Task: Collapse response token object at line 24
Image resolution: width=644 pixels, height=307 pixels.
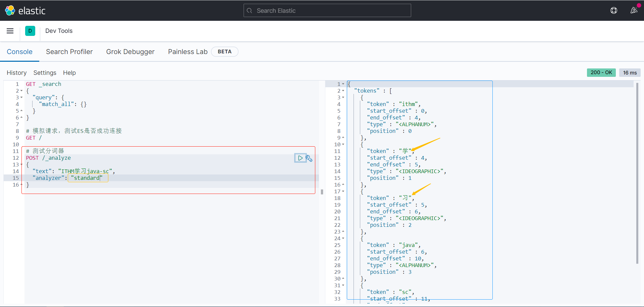Action: pyautogui.click(x=343, y=239)
